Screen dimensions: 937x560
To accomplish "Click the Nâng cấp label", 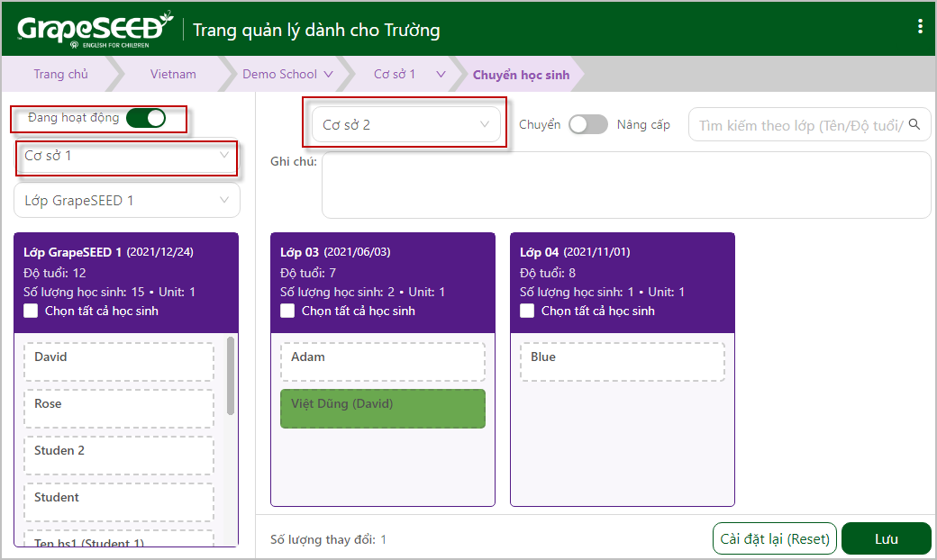I will pyautogui.click(x=643, y=125).
